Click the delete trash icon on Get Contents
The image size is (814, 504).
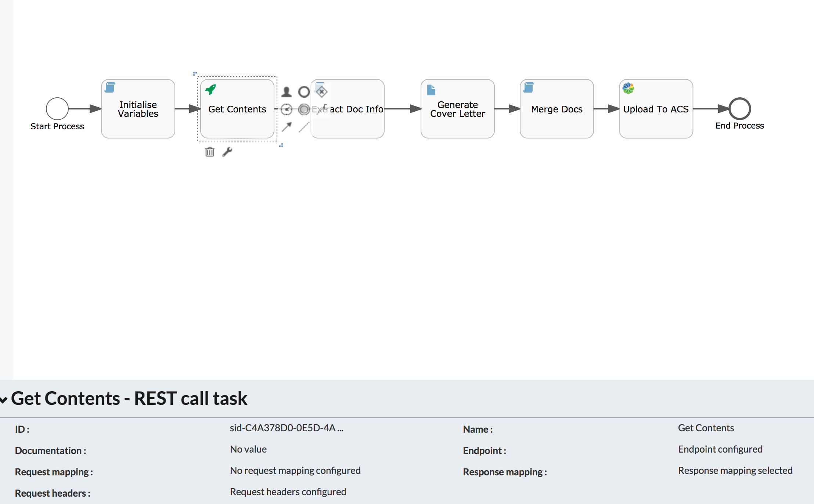[210, 152]
